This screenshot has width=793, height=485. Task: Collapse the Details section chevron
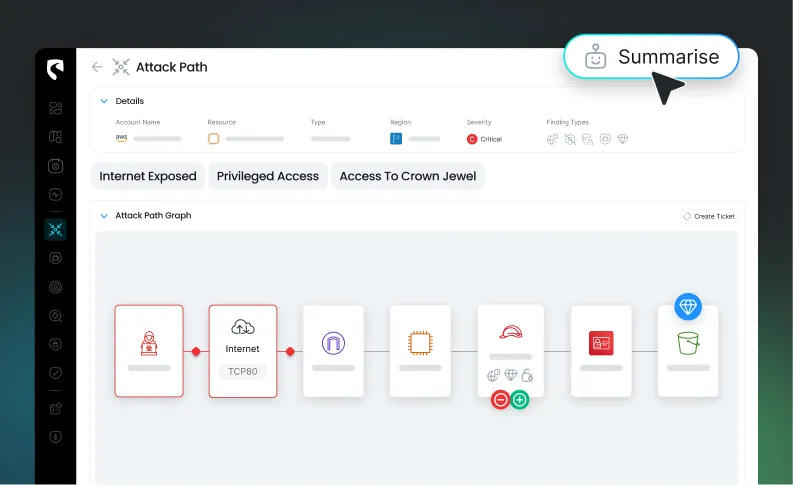click(x=104, y=101)
